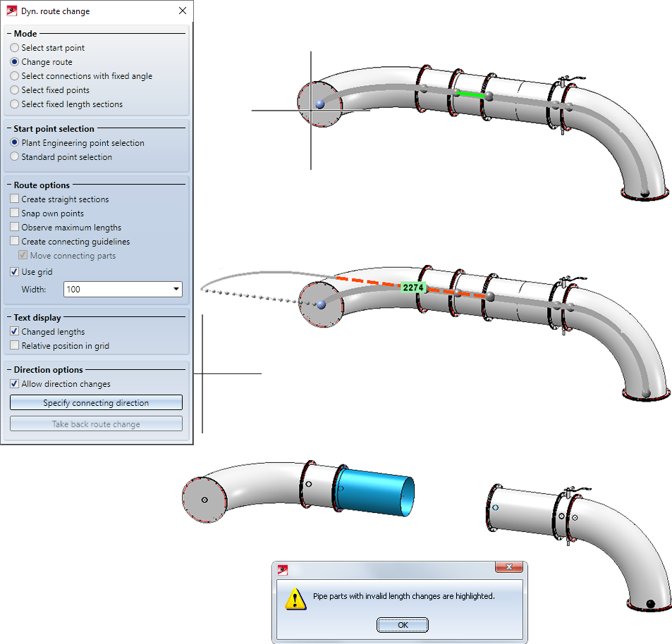
Task: Tick 'Observe maximum lengths' option
Action: point(15,227)
